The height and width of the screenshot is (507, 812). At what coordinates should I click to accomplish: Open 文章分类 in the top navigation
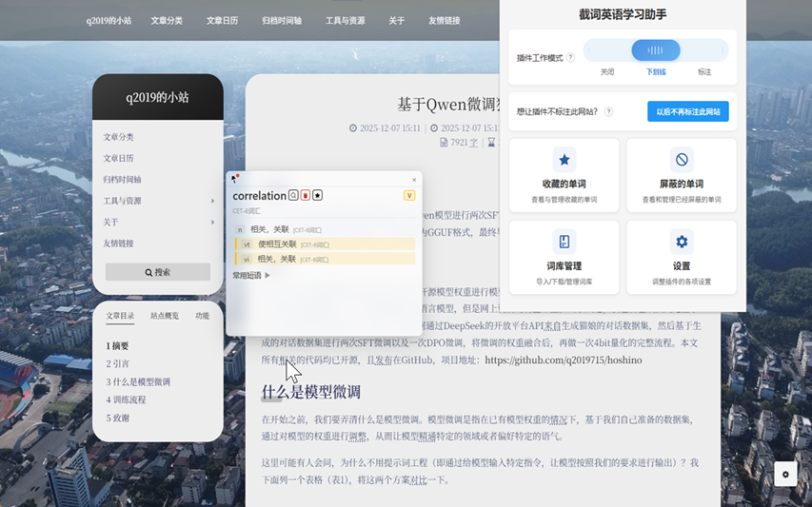[x=167, y=21]
